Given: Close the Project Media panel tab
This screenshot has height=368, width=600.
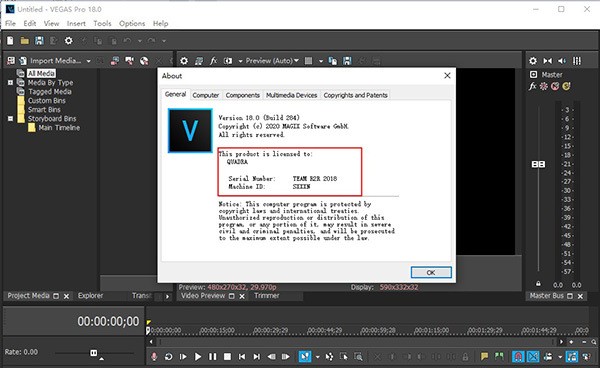Looking at the screenshot, I should 66,296.
